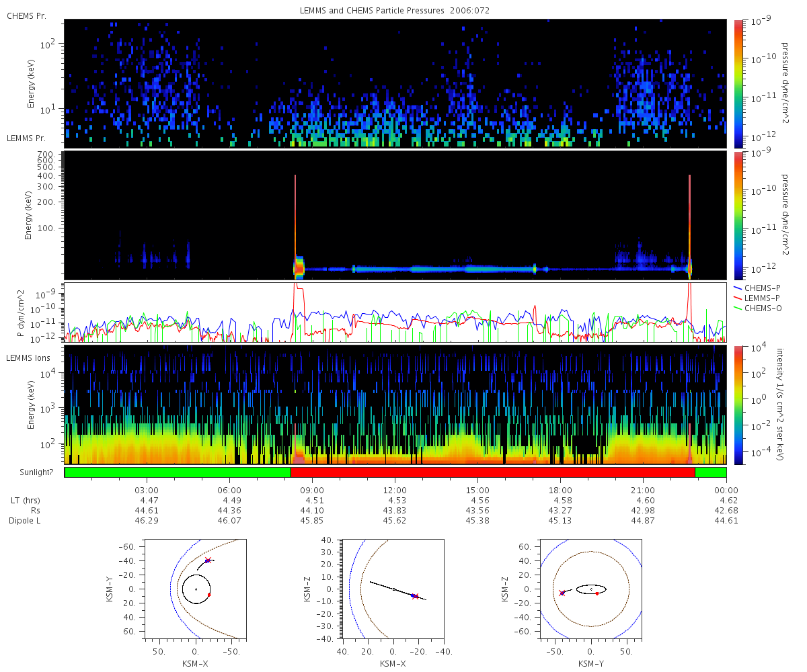Click the CHEMS pressure color bar
The image size is (807, 672).
[738, 83]
